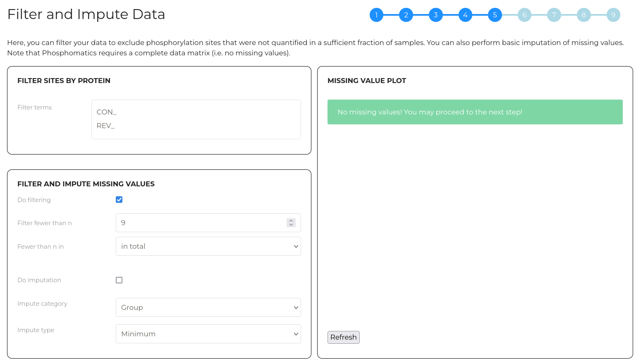The height and width of the screenshot is (364, 636).
Task: Open the 'in total' dropdown
Action: [x=208, y=246]
